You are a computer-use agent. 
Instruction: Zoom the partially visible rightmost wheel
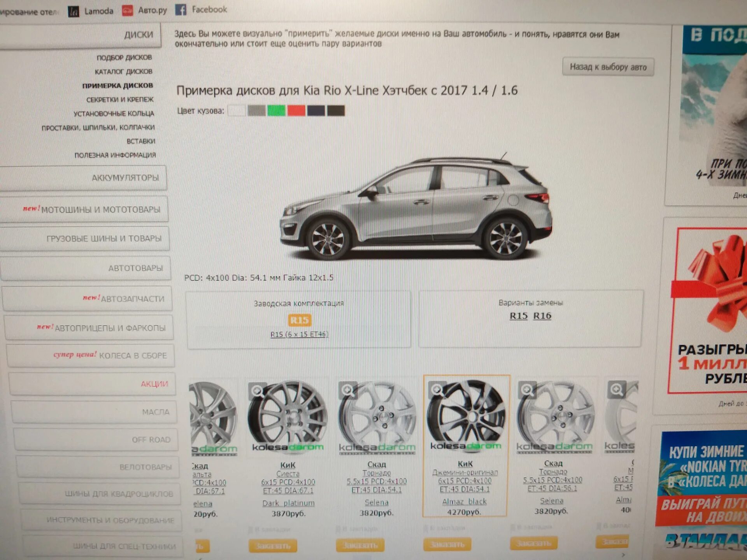617,389
